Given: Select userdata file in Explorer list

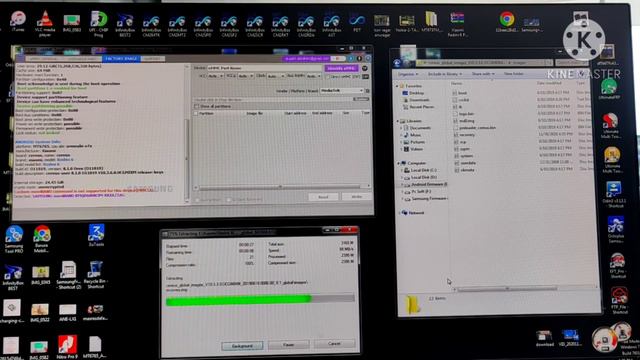Looking at the screenshot, I should tap(465, 163).
